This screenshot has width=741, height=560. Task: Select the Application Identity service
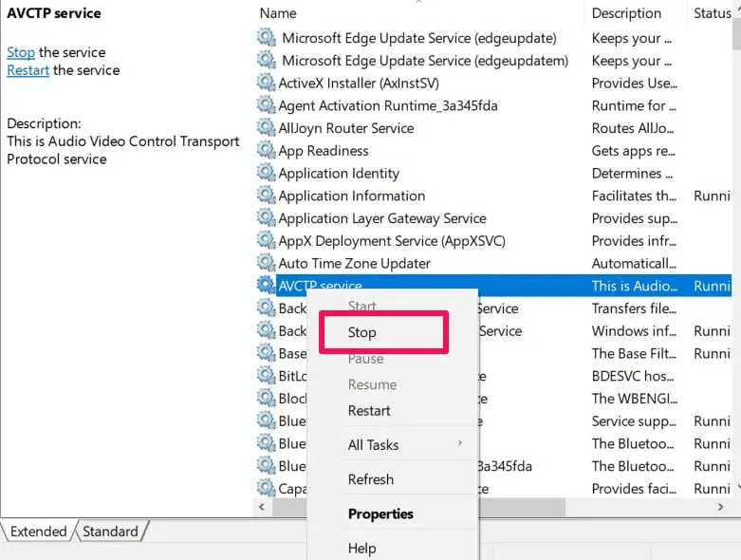[x=339, y=173]
